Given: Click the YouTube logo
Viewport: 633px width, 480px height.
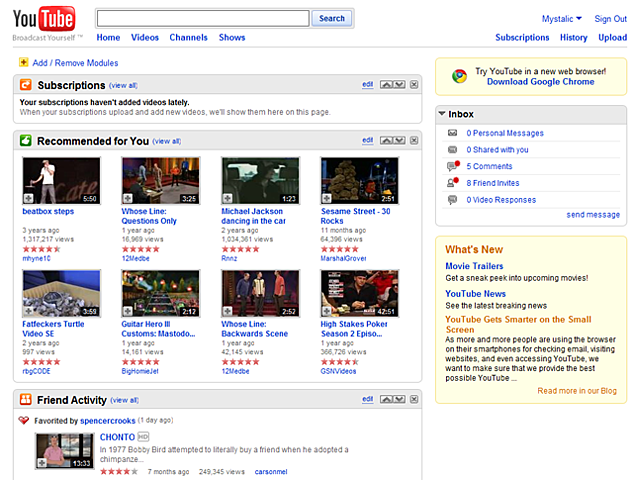Looking at the screenshot, I should 44,19.
